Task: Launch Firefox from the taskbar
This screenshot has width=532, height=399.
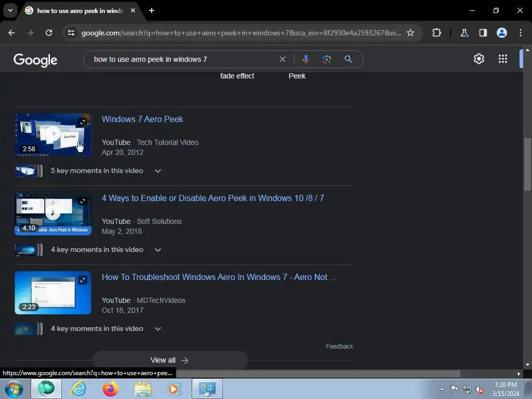Action: click(x=111, y=389)
